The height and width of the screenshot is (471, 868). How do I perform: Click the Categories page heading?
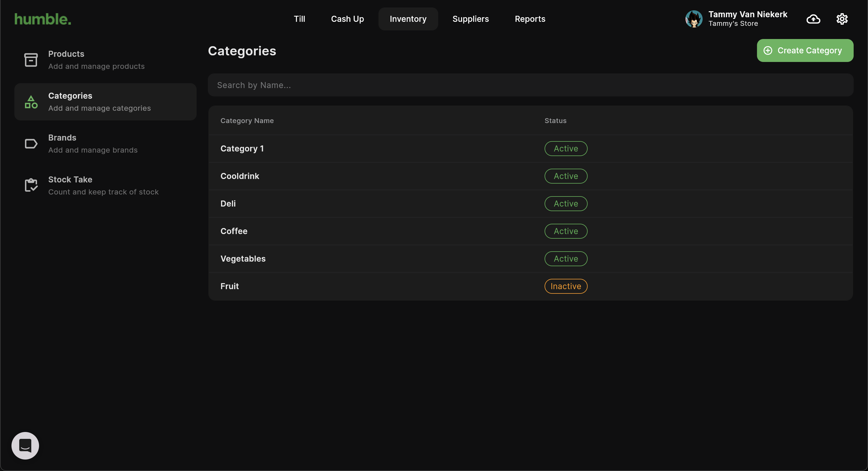pos(242,51)
